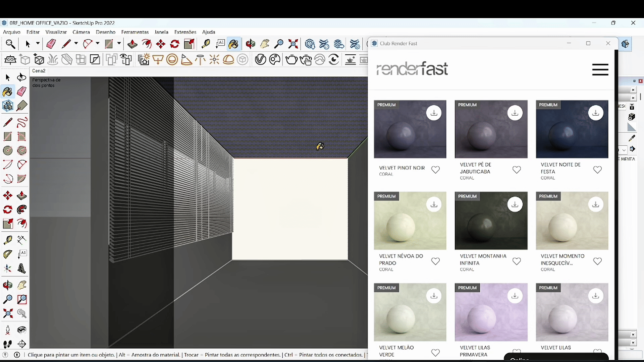644x362 pixels.
Task: Select the Look Around eye tool
Action: pos(22,330)
